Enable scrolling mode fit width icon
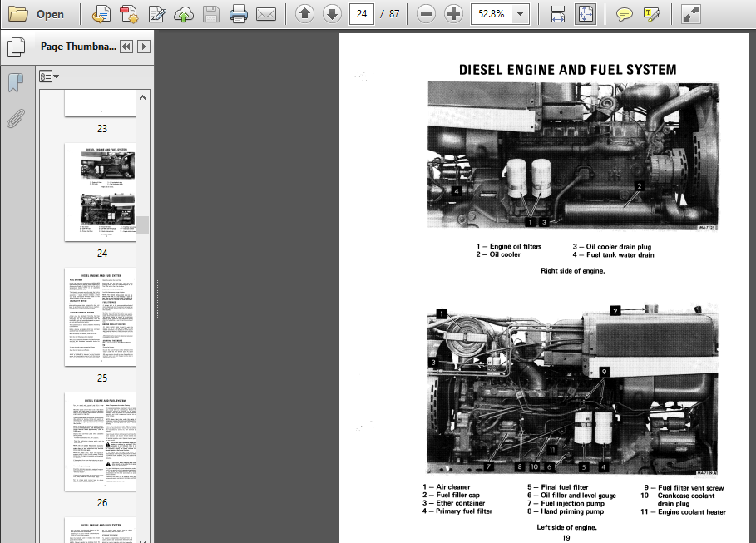This screenshot has width=756, height=543. tap(558, 14)
